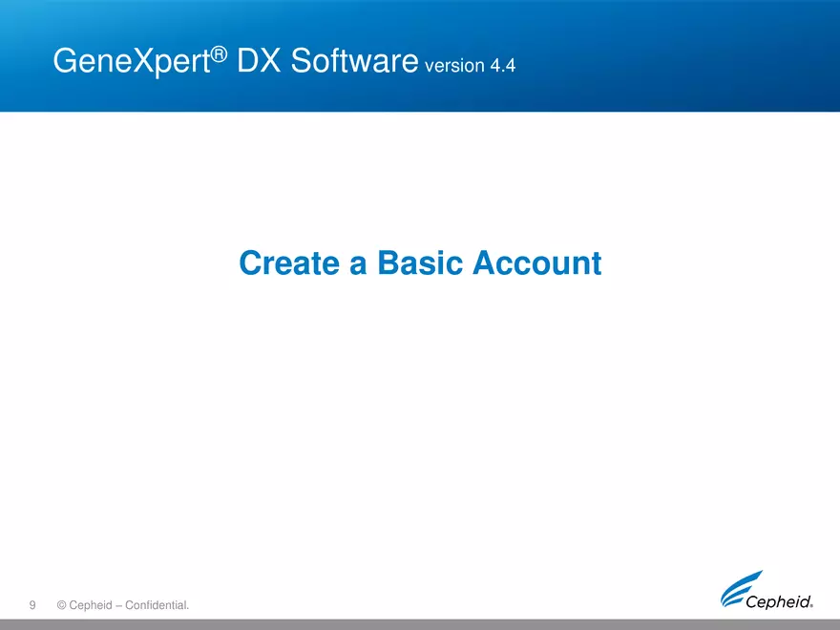Click the Cepheid – Confidential footer text
The width and height of the screenshot is (840, 630).
pos(122,605)
